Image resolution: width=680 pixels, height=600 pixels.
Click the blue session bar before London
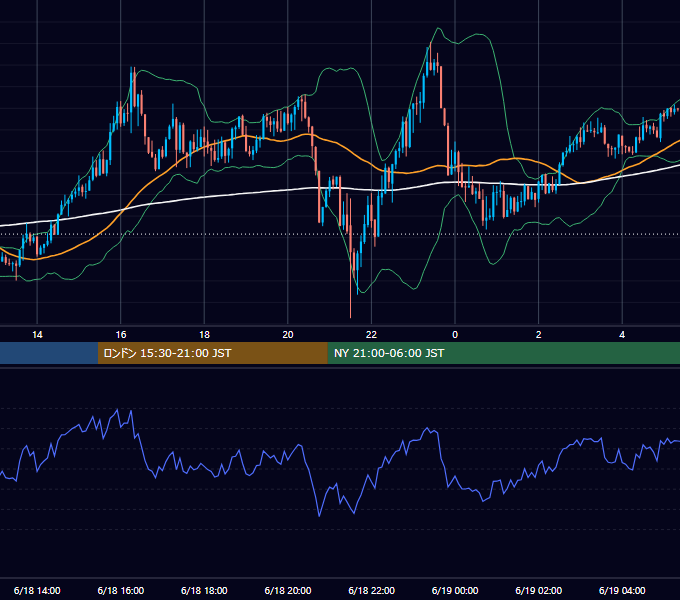[x=49, y=353]
